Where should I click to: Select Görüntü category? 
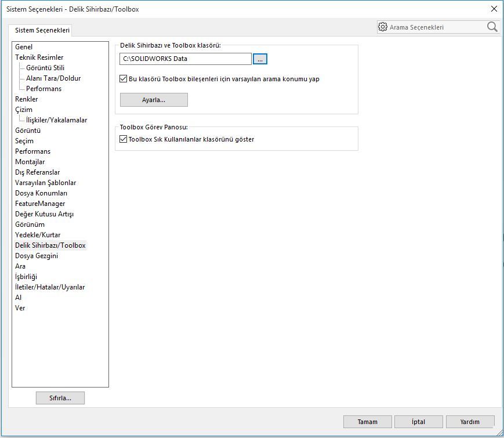[28, 131]
